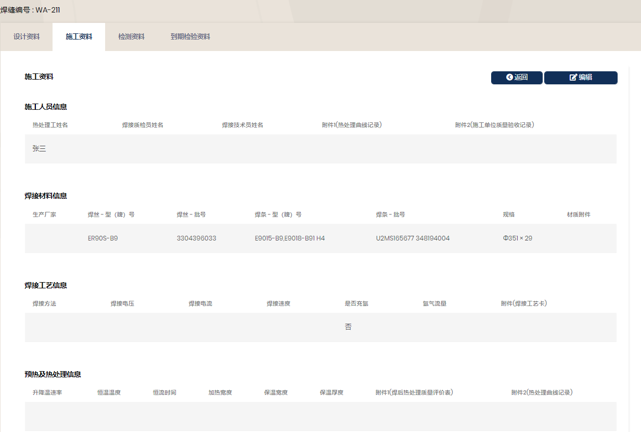Click the 附件2(施工单位质量验收记录) column header
641x432 pixels.
pos(494,125)
